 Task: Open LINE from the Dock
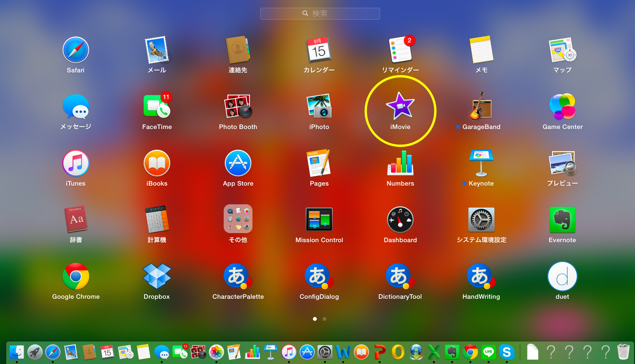click(489, 352)
